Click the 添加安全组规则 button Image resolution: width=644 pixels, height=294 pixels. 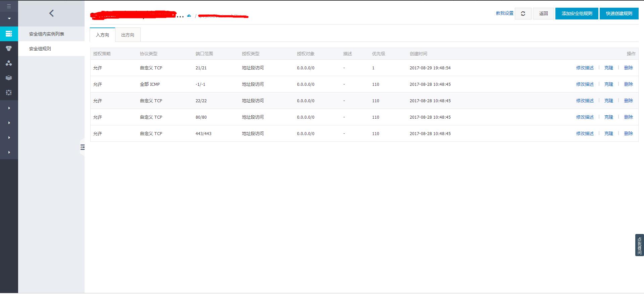coord(577,13)
